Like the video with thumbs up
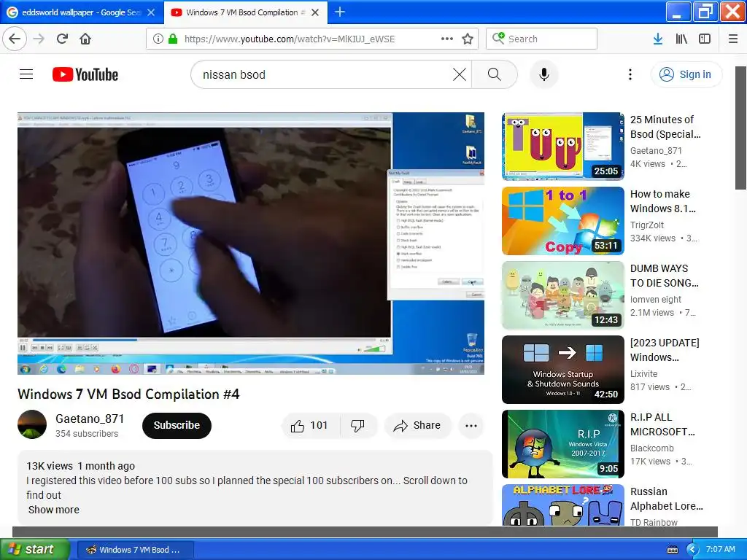 tap(311, 425)
